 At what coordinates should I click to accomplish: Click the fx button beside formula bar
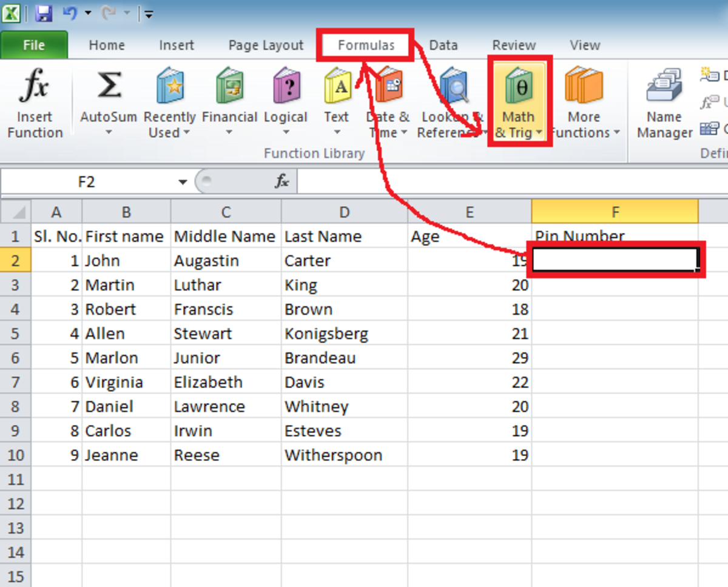click(282, 181)
